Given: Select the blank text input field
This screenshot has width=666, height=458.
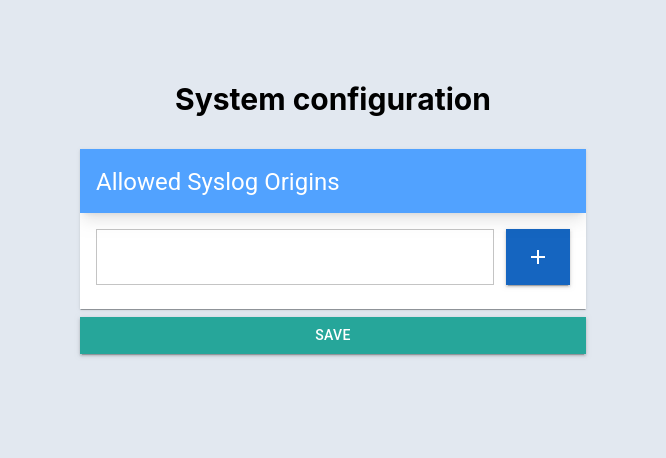Looking at the screenshot, I should click(295, 257).
